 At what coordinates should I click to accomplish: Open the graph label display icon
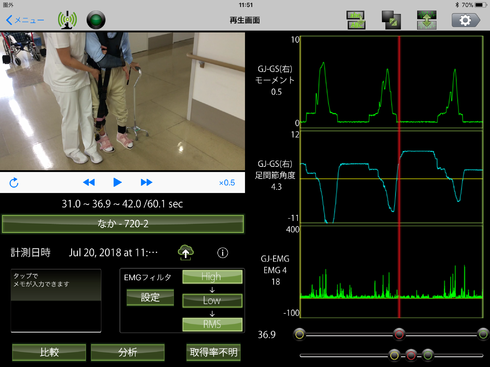pyautogui.click(x=356, y=20)
